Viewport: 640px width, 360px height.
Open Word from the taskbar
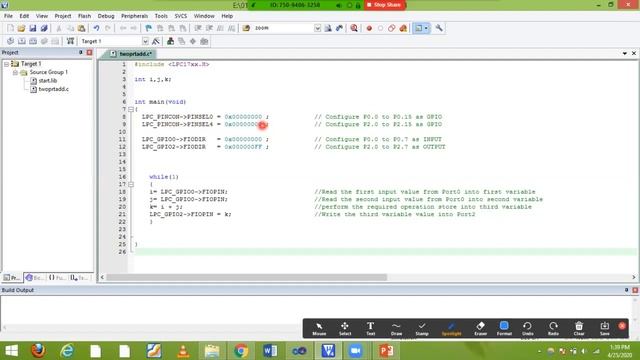point(270,351)
